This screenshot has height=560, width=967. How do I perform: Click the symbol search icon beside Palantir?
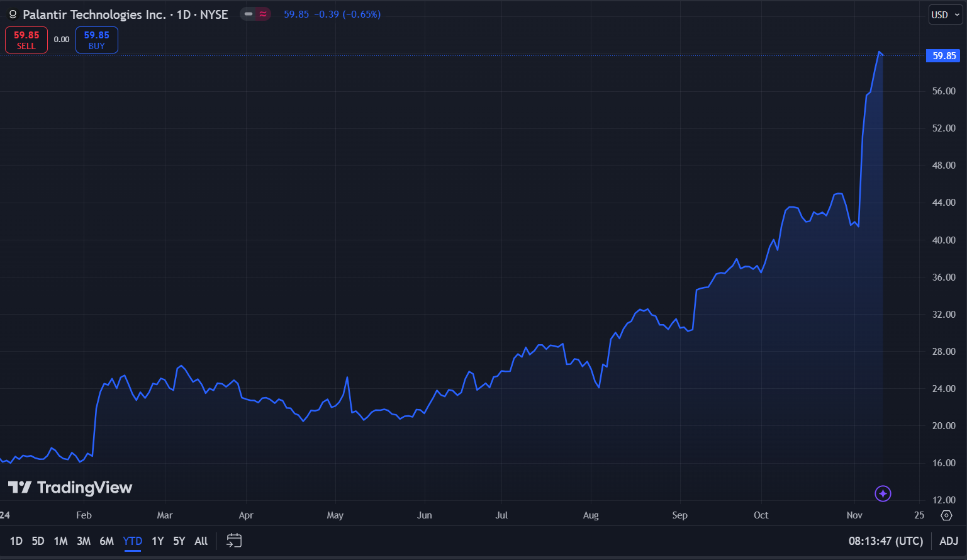(13, 14)
